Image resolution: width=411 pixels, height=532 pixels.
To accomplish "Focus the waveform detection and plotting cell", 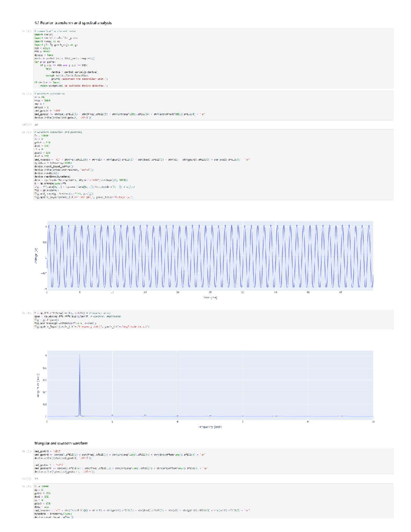I will [214, 164].
